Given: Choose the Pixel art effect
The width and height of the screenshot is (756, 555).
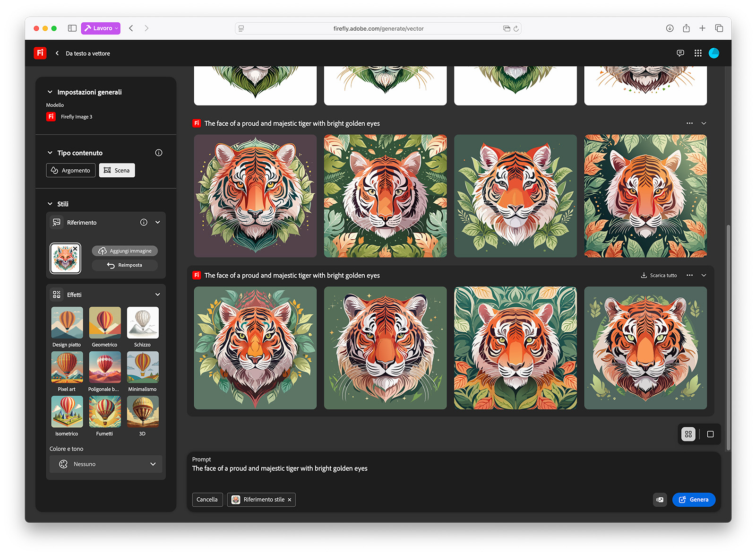Looking at the screenshot, I should (x=67, y=367).
